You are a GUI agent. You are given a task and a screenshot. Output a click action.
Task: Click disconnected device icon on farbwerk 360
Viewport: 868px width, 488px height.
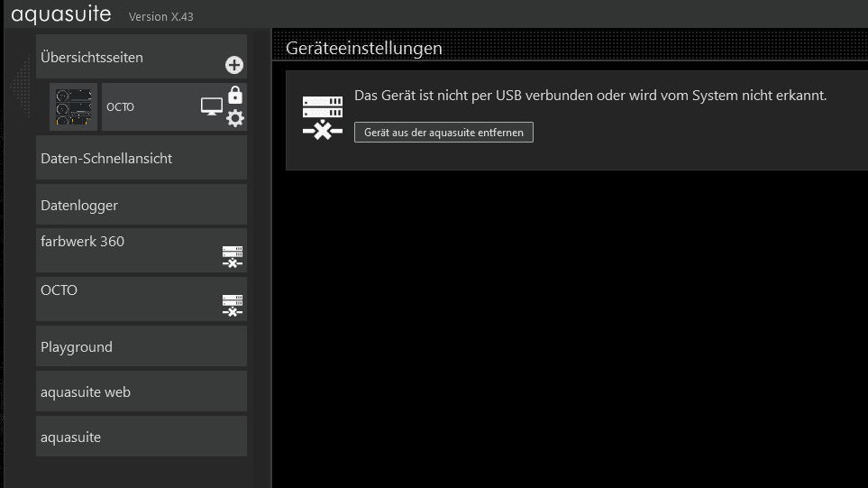[x=233, y=257]
